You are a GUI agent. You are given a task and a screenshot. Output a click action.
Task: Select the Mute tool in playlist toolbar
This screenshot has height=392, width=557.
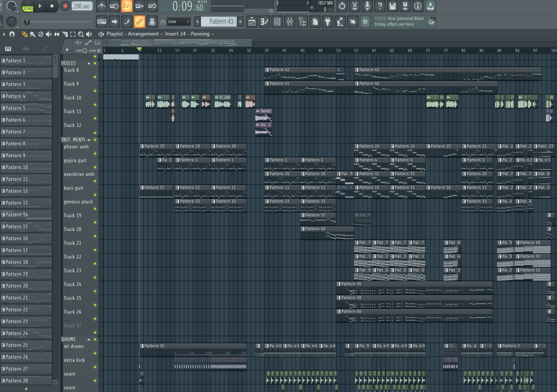49,34
